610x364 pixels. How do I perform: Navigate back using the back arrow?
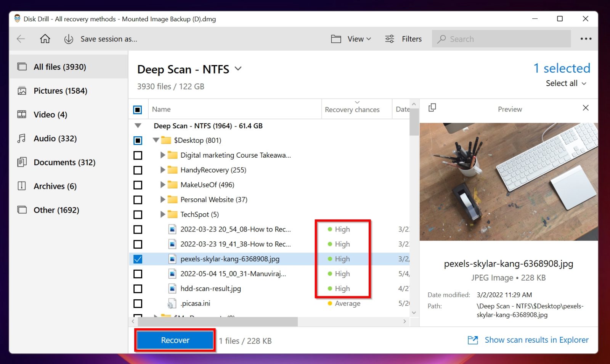21,39
